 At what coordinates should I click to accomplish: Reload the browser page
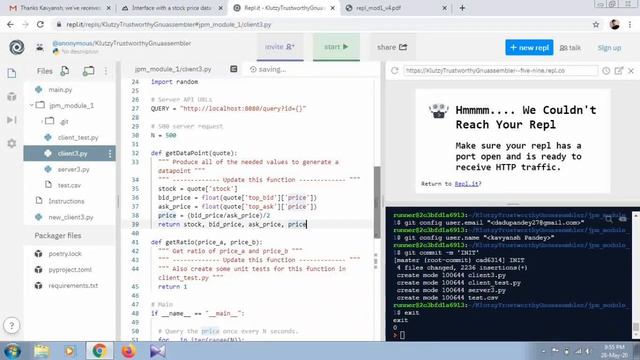tap(40, 24)
